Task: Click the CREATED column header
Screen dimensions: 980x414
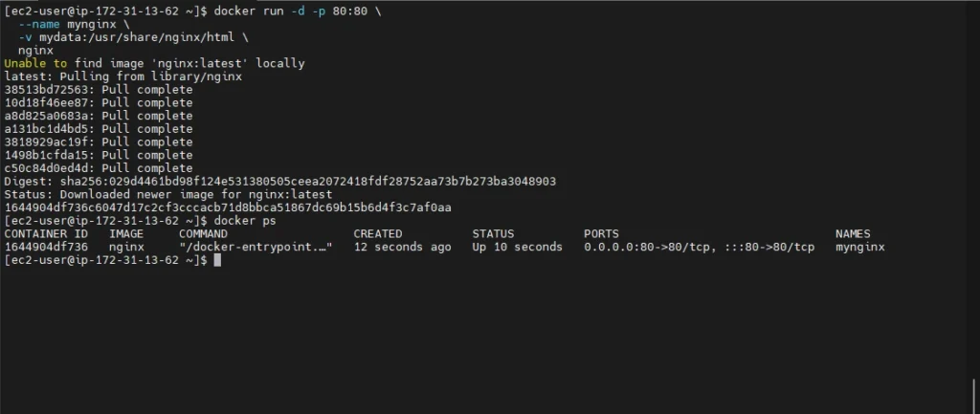Action: [x=378, y=233]
